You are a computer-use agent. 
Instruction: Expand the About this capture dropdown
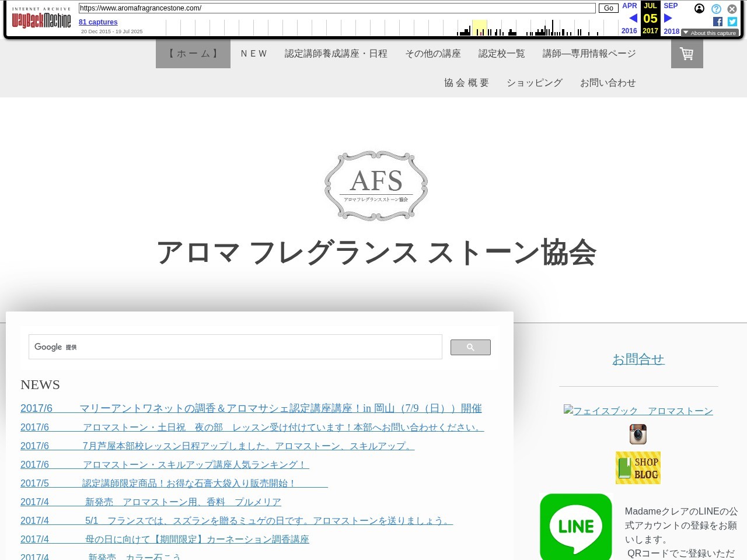(x=710, y=33)
